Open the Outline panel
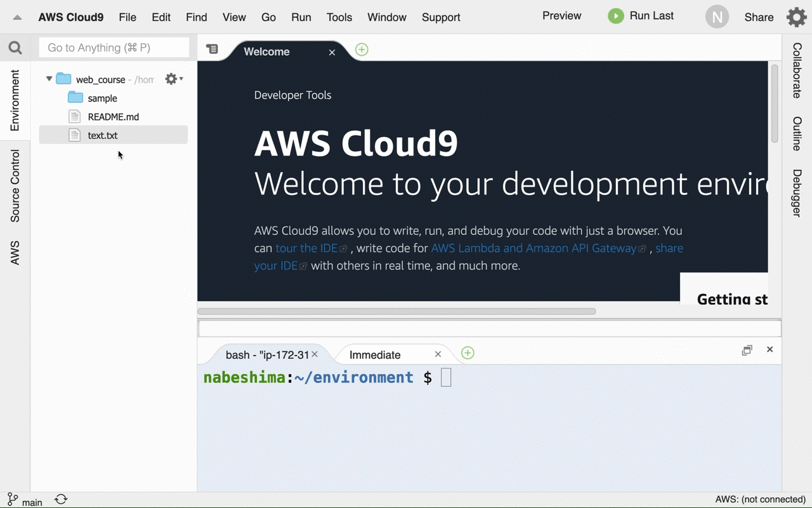Screen dimensions: 812x508 [x=797, y=134]
